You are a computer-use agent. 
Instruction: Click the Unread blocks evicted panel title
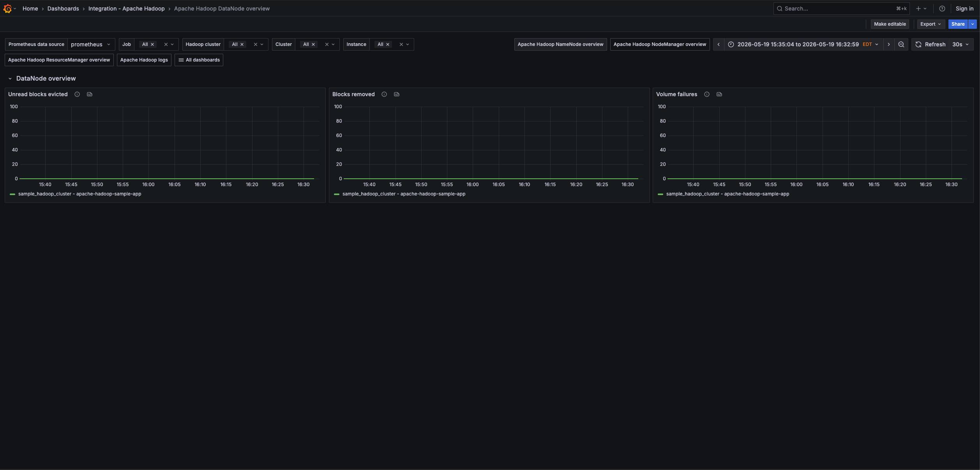pos(38,94)
